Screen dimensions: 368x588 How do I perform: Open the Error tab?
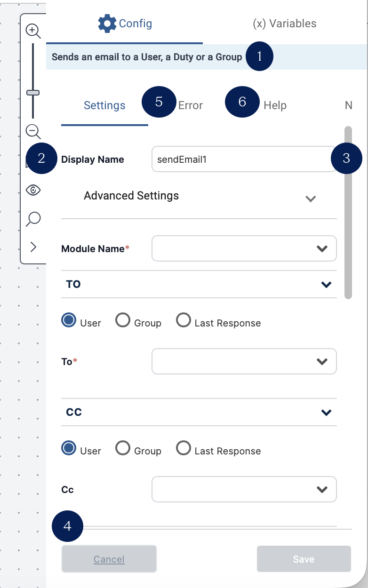[x=191, y=105]
